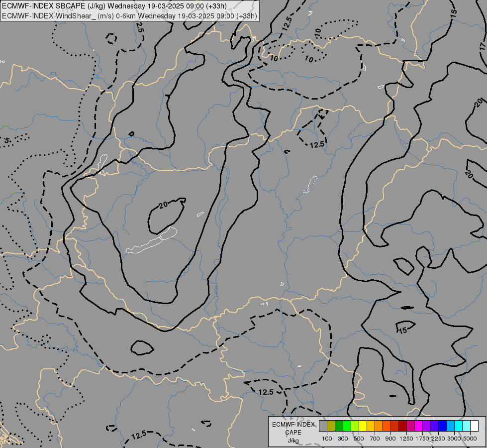Click the 15 label on small closed contour

tap(403, 330)
